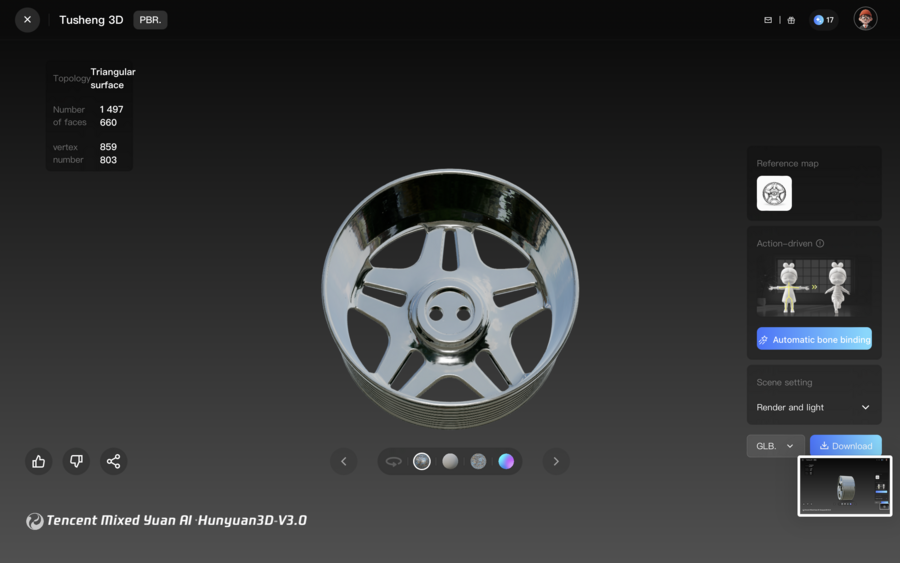Like the model with thumbs up
The image size is (900, 563).
tap(38, 461)
